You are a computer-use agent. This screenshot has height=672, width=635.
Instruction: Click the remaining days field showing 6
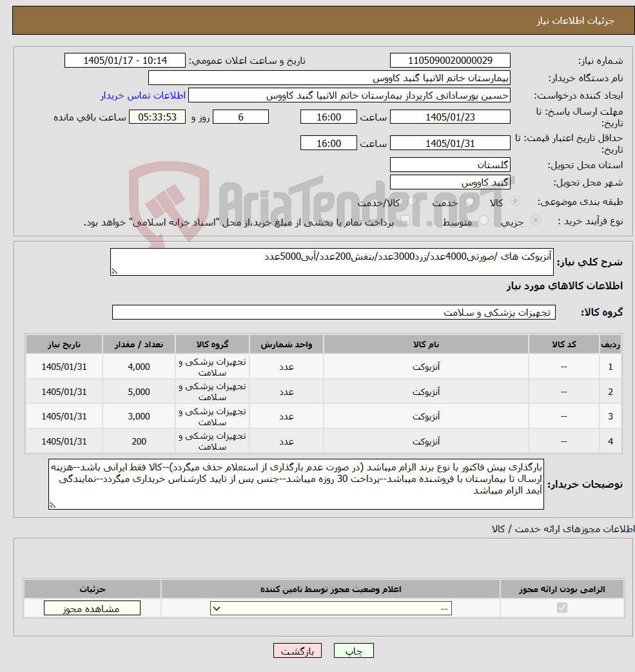point(240,117)
